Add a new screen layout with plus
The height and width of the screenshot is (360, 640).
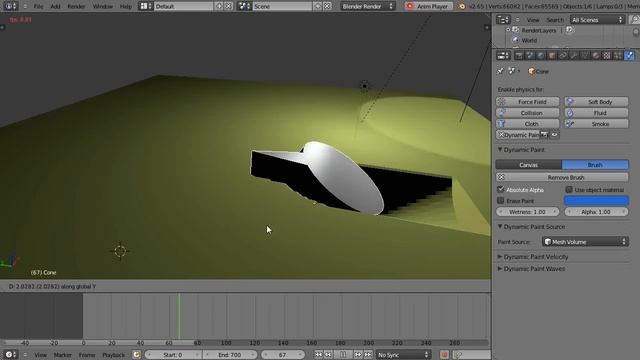coord(219,6)
